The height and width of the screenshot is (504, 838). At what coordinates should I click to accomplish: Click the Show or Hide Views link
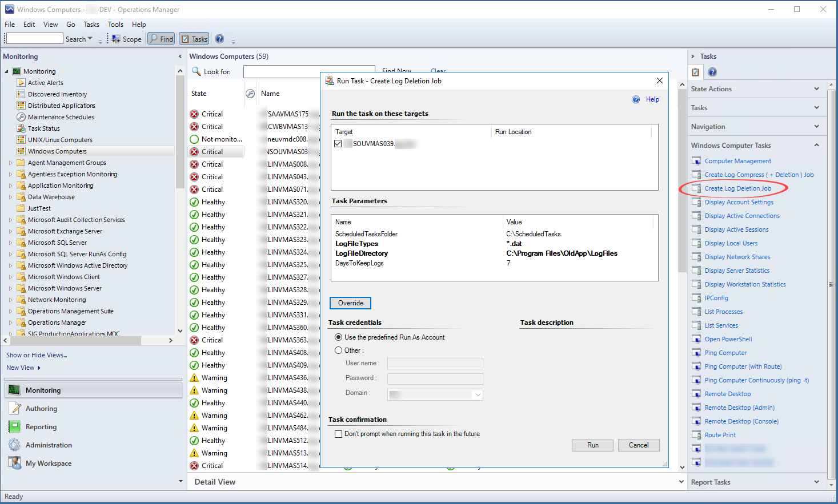(37, 355)
